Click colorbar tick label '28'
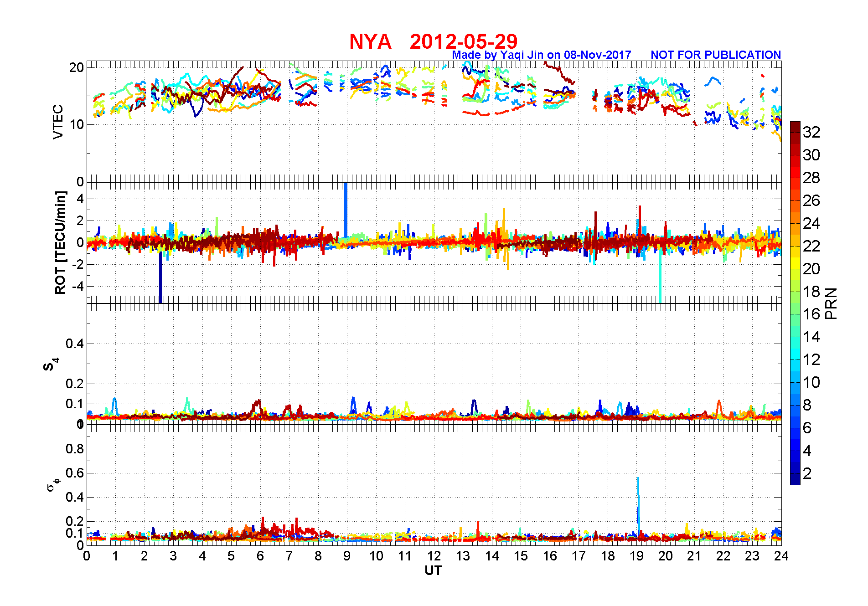Screen dimensions: 868x606 pos(811,178)
